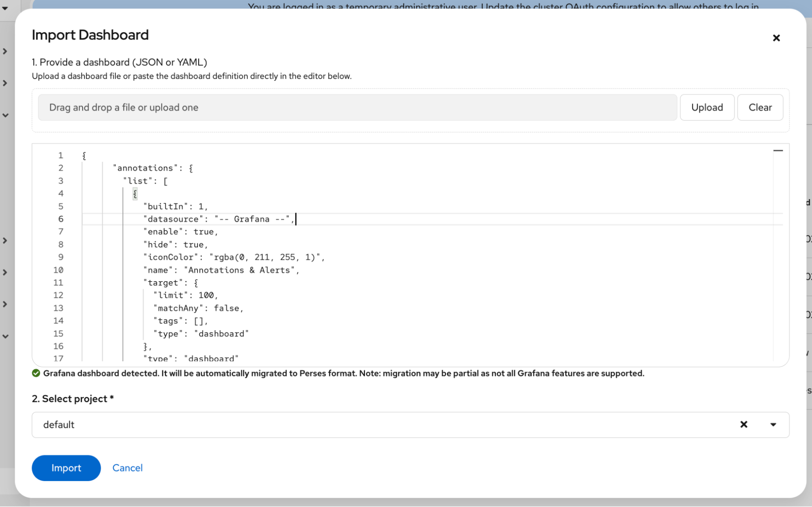Collapse the third sidebar section chevron
Image resolution: width=812 pixels, height=507 pixels.
[5, 115]
